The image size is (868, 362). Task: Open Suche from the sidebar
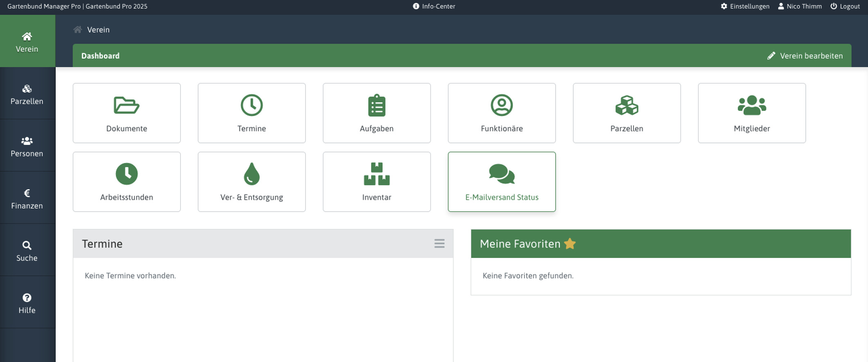27,251
